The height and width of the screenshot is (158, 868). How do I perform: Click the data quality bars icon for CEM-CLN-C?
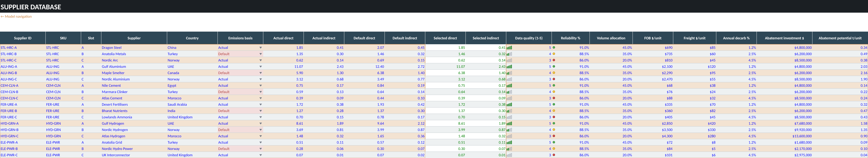click(509, 98)
